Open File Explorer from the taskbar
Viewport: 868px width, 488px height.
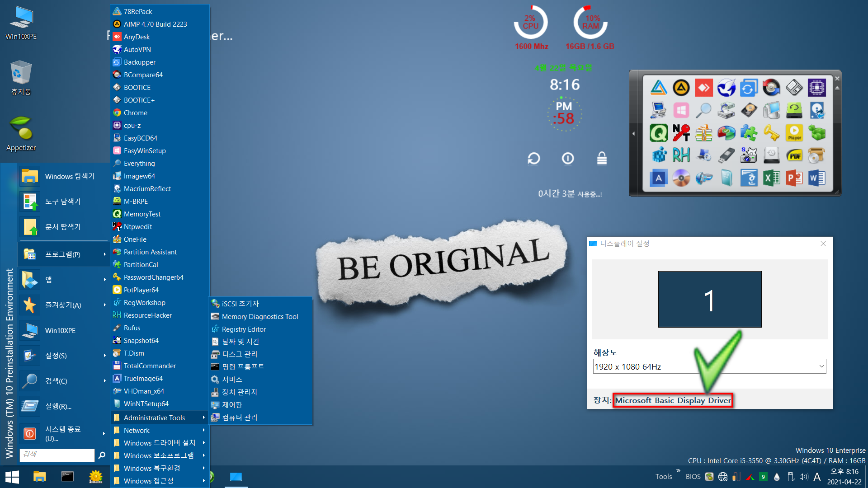[39, 477]
